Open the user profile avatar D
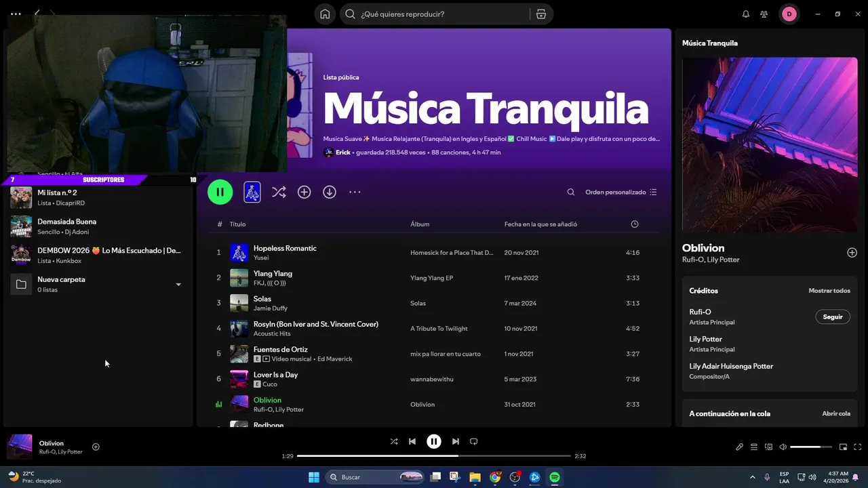The image size is (868, 488). tap(789, 14)
